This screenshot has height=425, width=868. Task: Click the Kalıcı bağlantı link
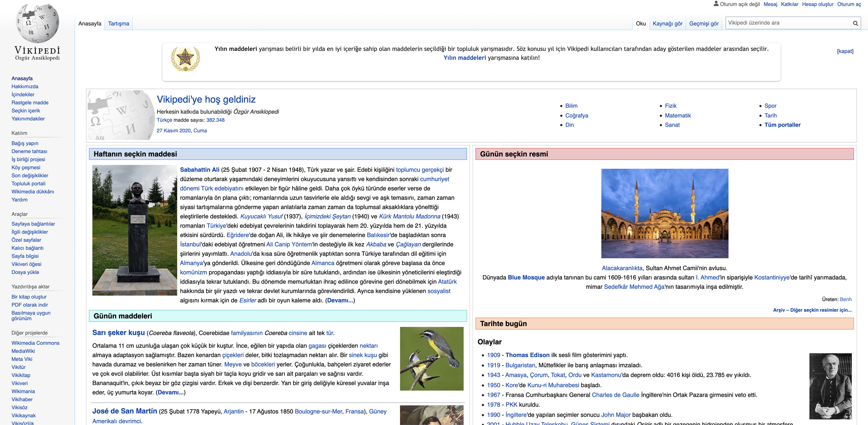point(27,248)
